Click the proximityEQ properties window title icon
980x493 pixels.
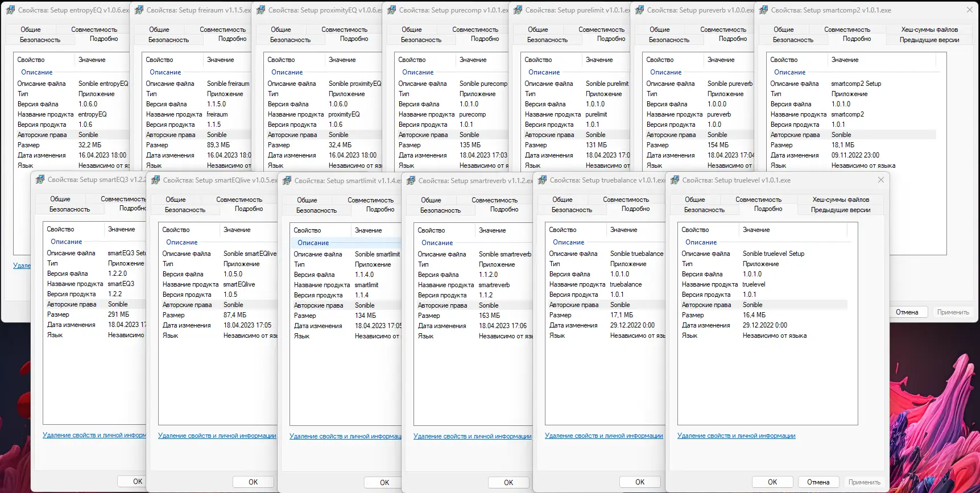[261, 10]
